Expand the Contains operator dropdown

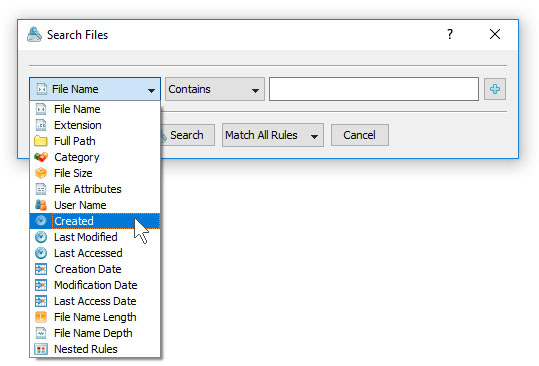click(x=215, y=89)
